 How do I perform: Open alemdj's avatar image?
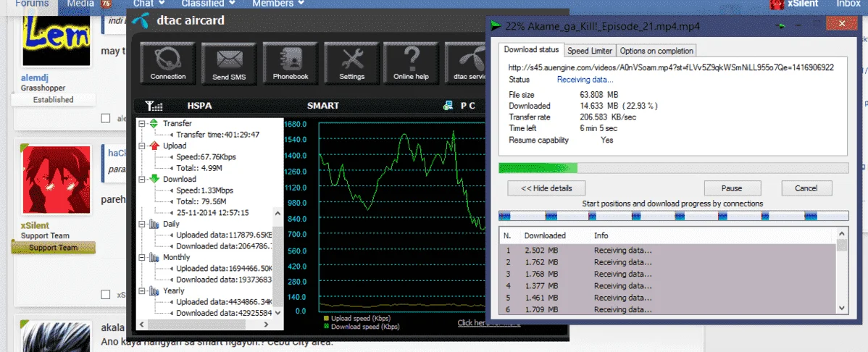(57, 36)
